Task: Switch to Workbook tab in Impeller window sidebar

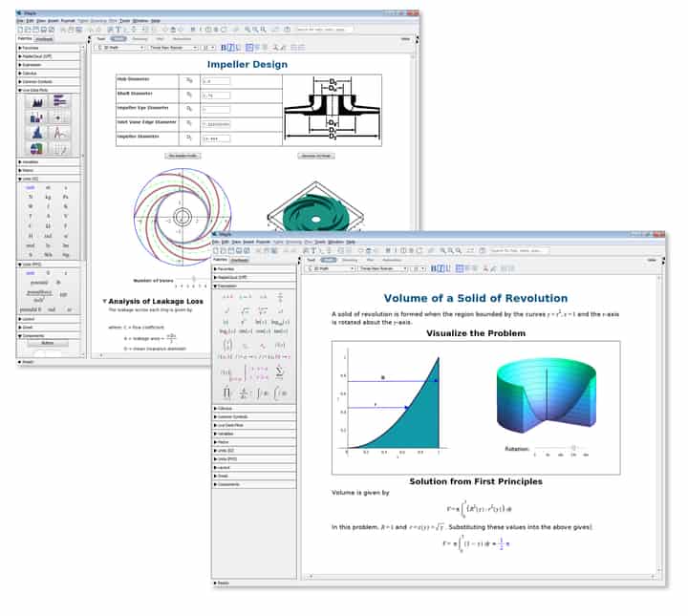Action: [44, 39]
